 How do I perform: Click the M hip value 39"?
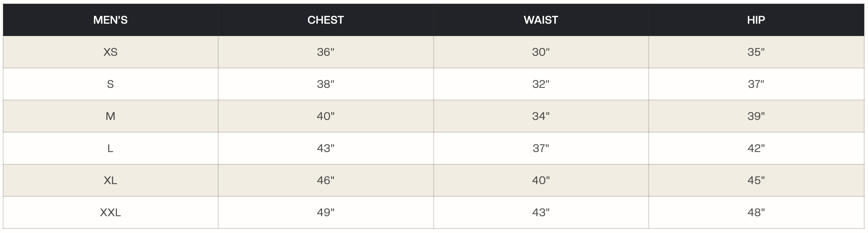coord(756,116)
